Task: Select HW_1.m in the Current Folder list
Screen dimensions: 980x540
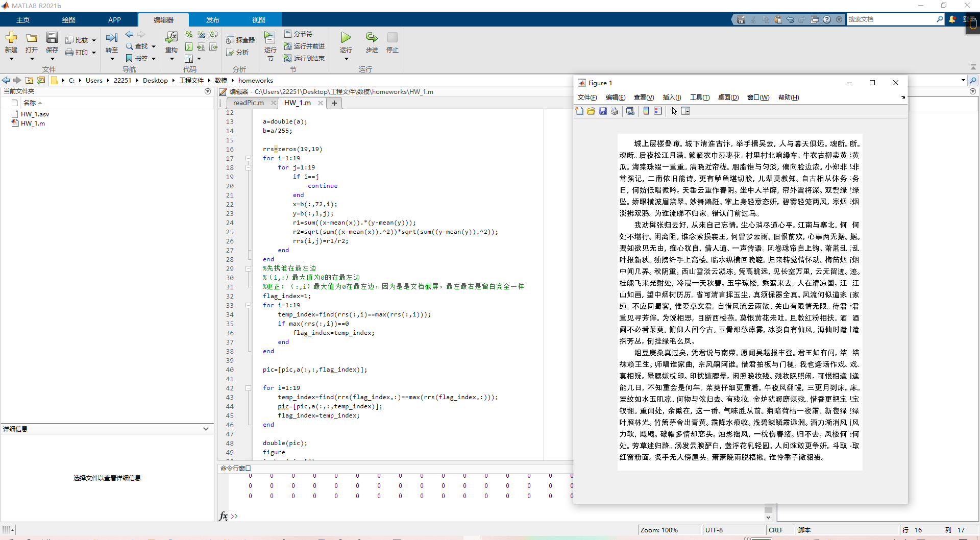Action: (33, 124)
